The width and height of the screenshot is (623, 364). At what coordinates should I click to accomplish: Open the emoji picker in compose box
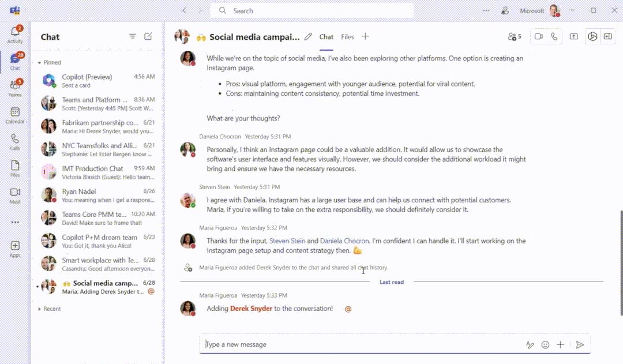[545, 345]
